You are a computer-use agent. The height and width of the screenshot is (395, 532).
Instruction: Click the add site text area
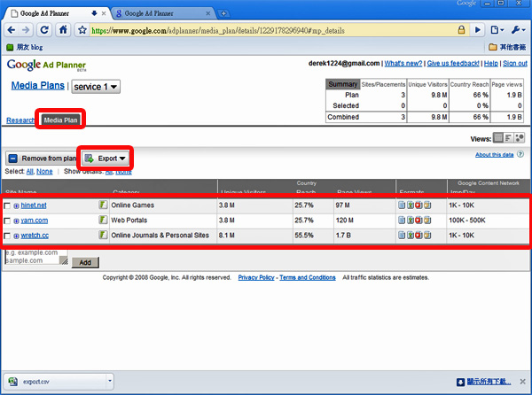pyautogui.click(x=35, y=257)
